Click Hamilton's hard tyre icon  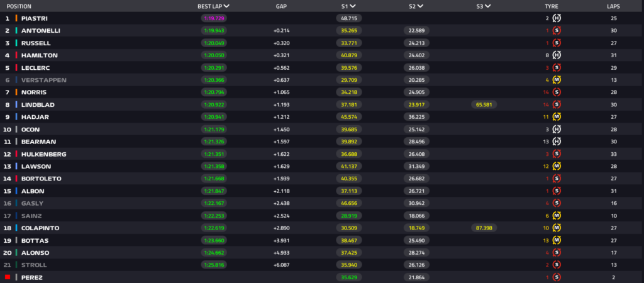pyautogui.click(x=557, y=55)
